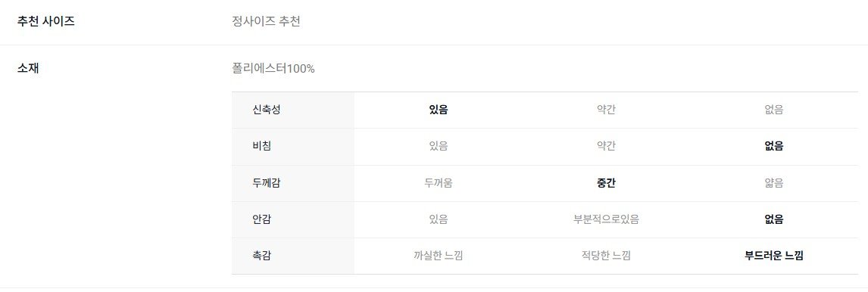Click the 적당한 느낌 texture option

[606, 256]
